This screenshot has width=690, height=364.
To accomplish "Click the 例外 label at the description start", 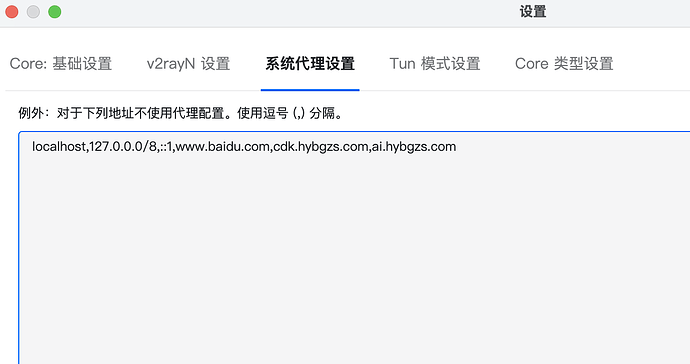I will click(x=31, y=114).
